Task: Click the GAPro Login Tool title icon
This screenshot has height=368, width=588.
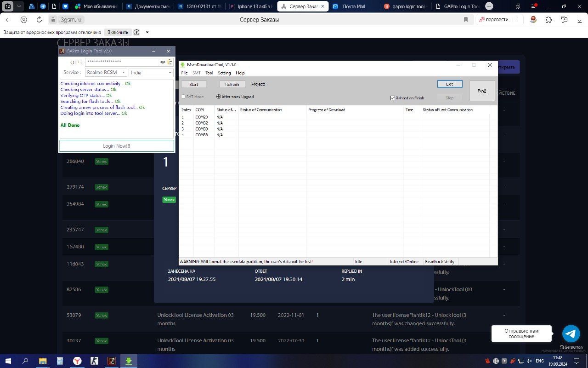Action: (62, 51)
